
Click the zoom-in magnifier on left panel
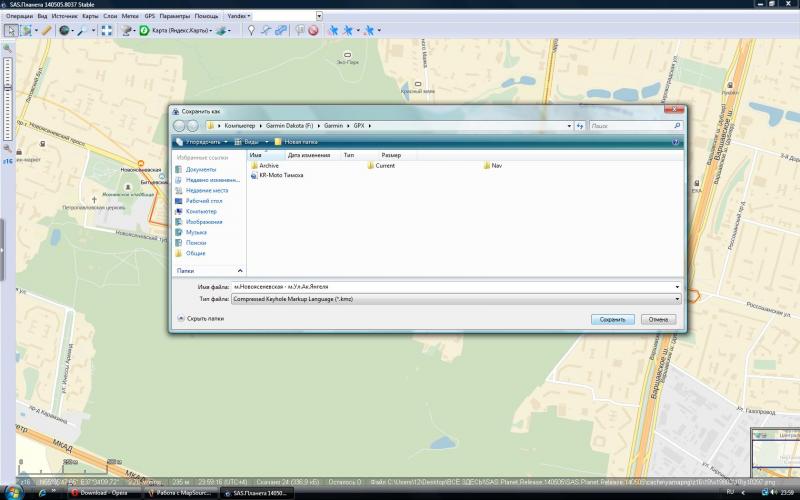tap(8, 48)
